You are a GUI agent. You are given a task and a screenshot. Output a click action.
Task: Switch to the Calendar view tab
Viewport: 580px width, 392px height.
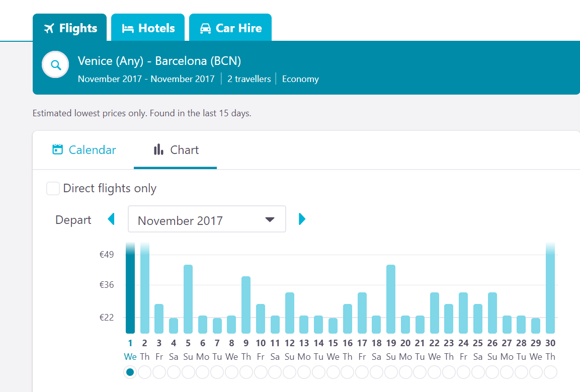click(x=84, y=150)
